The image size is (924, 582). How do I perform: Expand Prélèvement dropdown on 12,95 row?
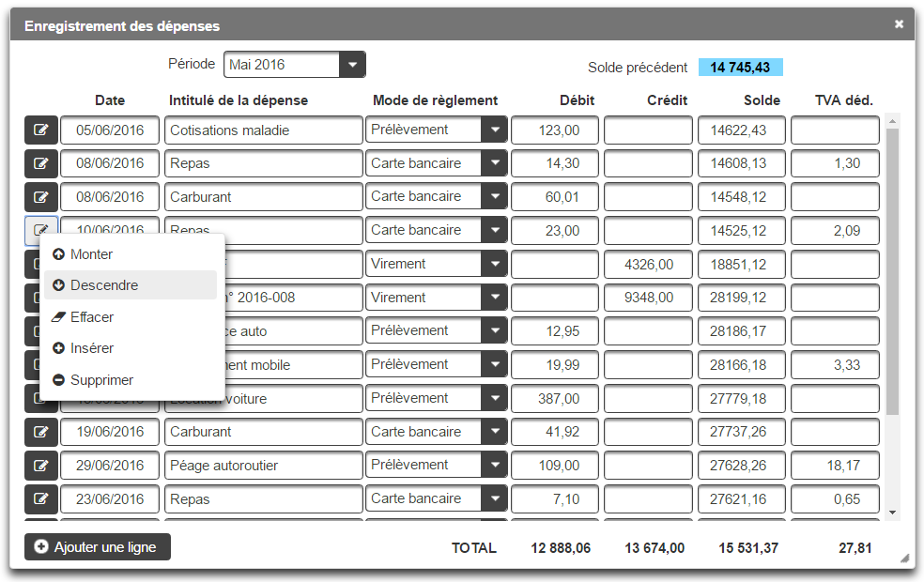pyautogui.click(x=495, y=330)
